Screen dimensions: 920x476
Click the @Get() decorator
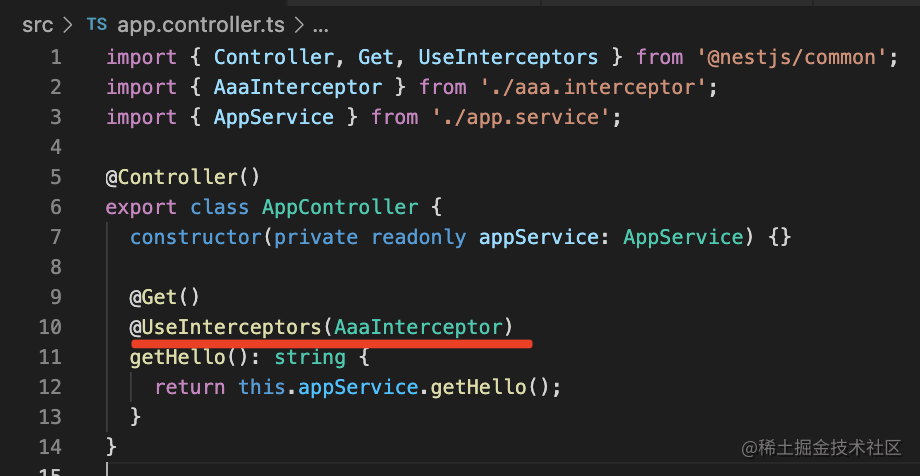[x=164, y=297]
